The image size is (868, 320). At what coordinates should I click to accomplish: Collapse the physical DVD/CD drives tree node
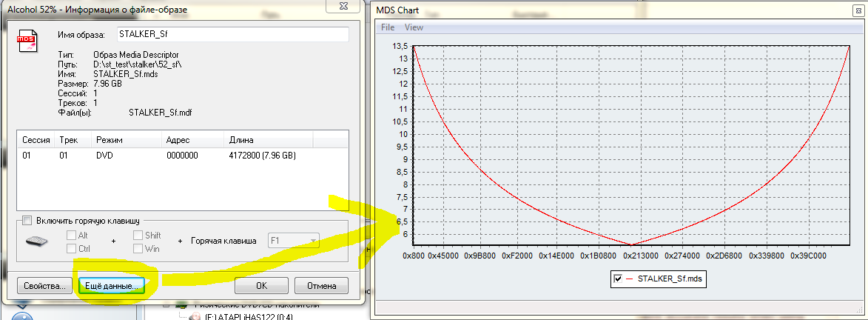[x=166, y=305]
